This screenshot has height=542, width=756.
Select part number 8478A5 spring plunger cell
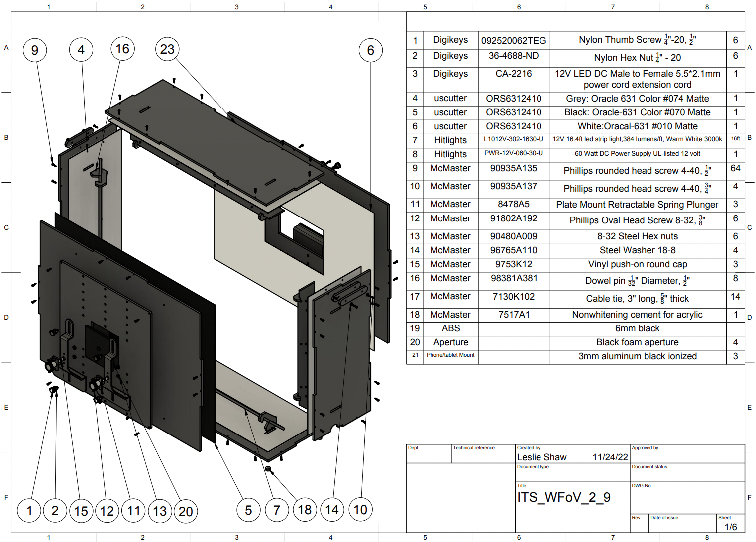[513, 204]
